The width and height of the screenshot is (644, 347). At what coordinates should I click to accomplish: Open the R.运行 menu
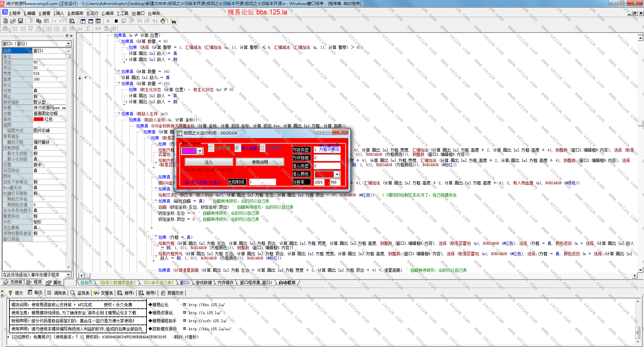[x=92, y=13]
